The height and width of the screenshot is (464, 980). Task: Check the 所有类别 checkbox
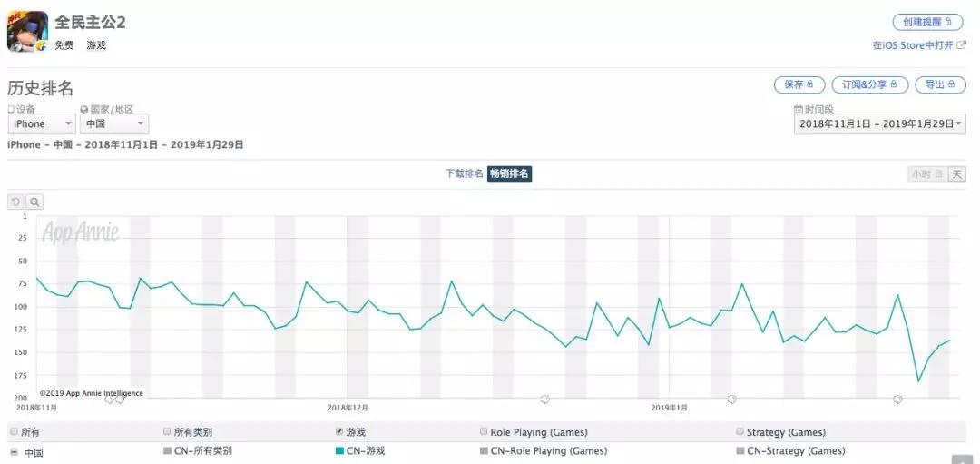[x=167, y=431]
